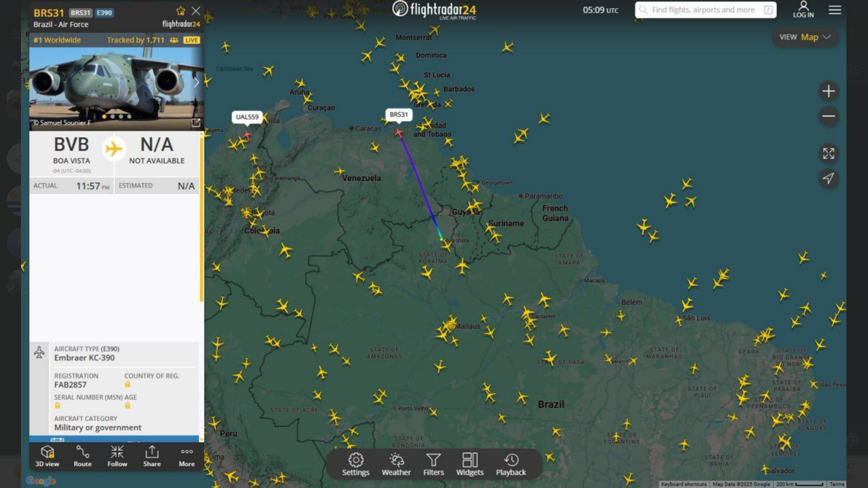
Task: Open the More options menu
Action: [x=186, y=456]
